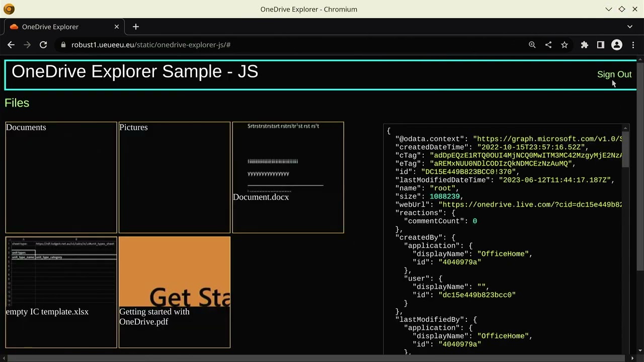The image size is (644, 362).
Task: Reload the page with the refresh icon
Action: [x=43, y=45]
